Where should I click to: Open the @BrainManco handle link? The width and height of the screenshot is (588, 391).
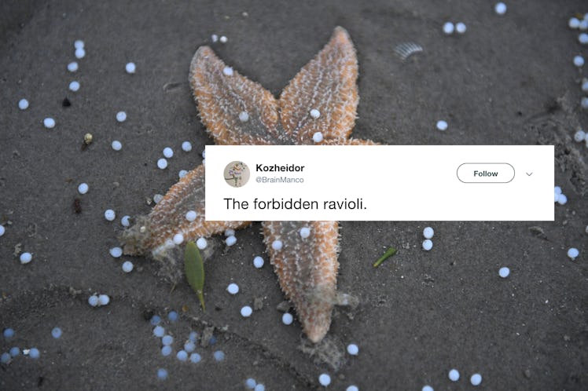click(x=280, y=180)
